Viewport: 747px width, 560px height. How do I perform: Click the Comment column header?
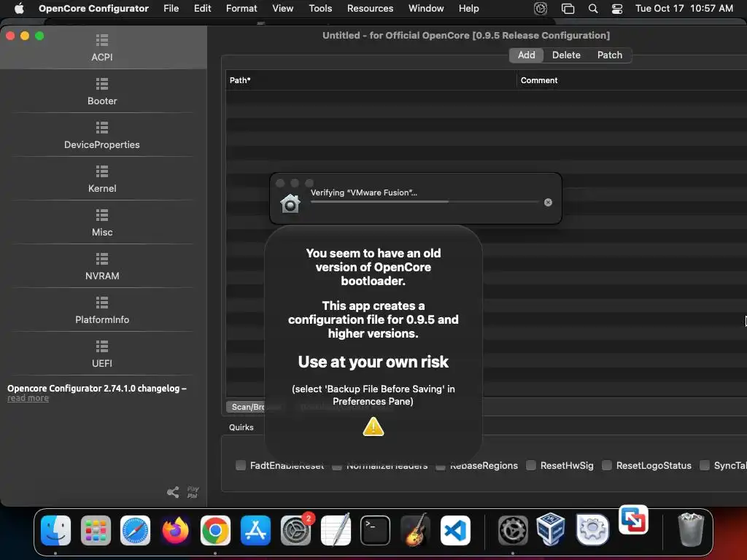coord(632,80)
